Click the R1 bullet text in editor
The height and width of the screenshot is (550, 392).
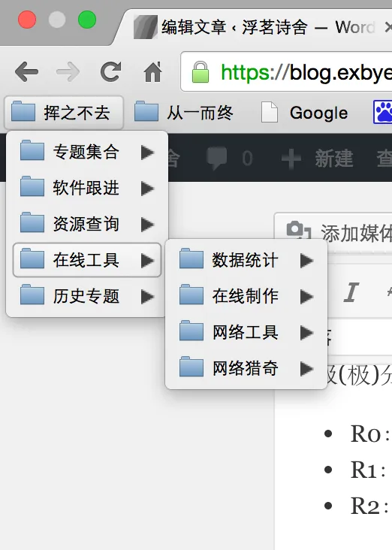tap(368, 470)
